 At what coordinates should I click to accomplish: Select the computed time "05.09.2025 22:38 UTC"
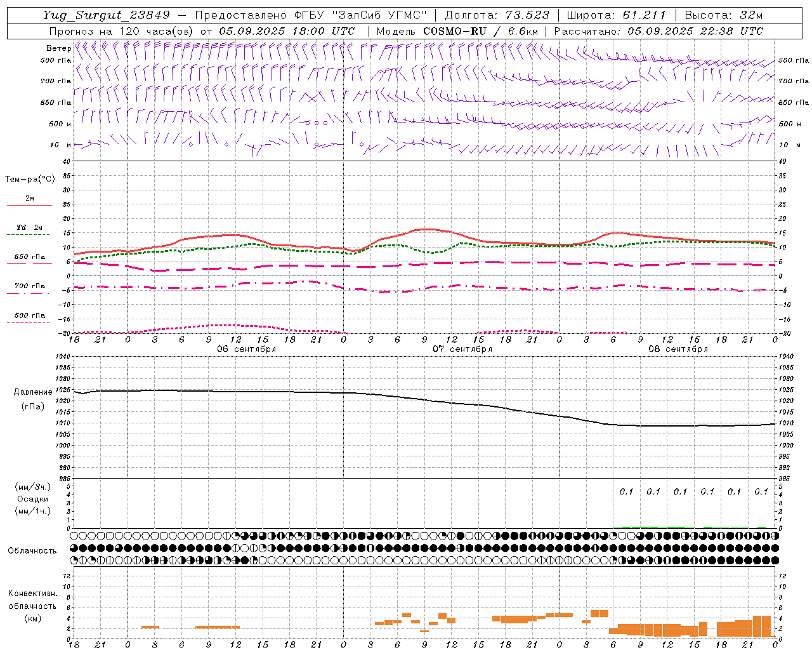click(695, 31)
